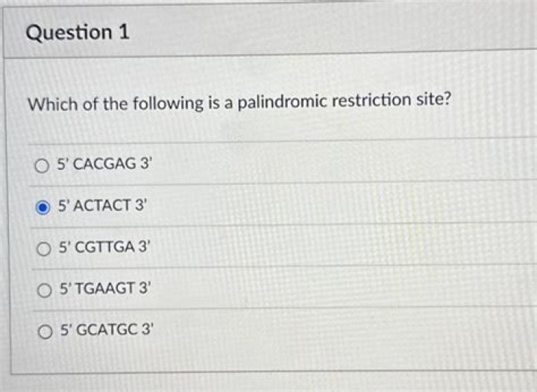Pick the radio button for 5' TGAAGT 3'
537x392 pixels.
[x=44, y=287]
